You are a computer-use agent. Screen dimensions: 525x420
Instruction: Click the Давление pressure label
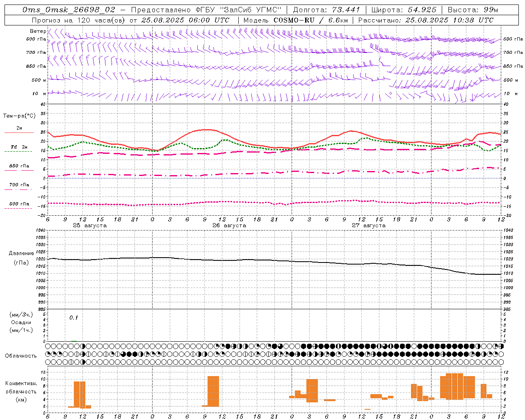pos(21,253)
